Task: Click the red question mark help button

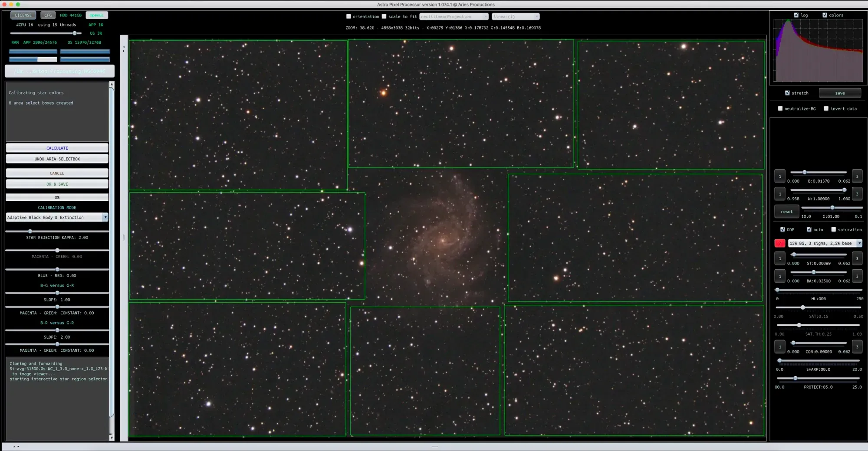Action: point(779,243)
